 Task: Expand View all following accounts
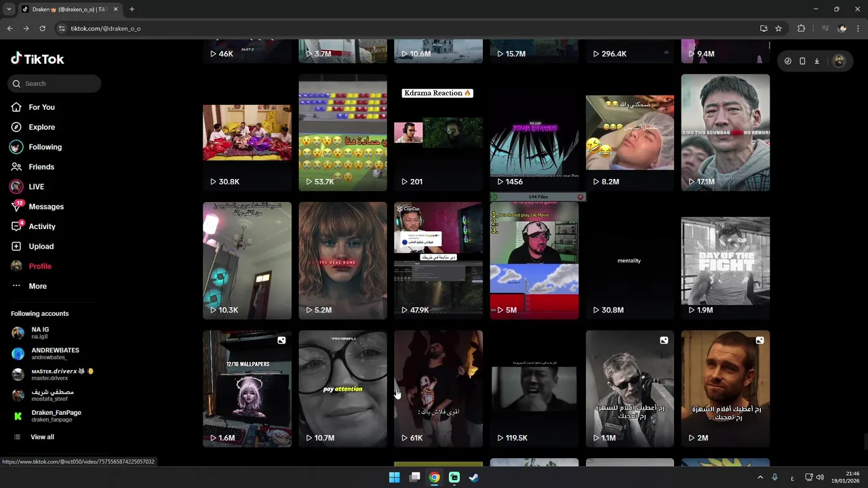click(41, 437)
